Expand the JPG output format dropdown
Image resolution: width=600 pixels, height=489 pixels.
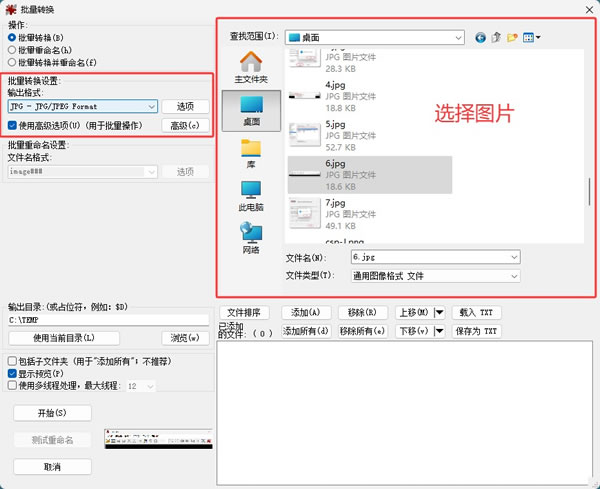click(83, 106)
